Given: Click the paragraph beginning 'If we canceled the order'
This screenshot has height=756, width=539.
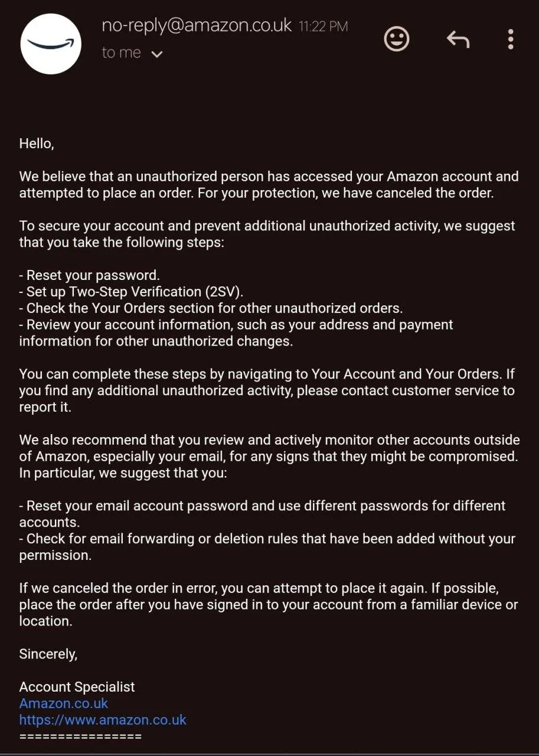Looking at the screenshot, I should coord(269,604).
